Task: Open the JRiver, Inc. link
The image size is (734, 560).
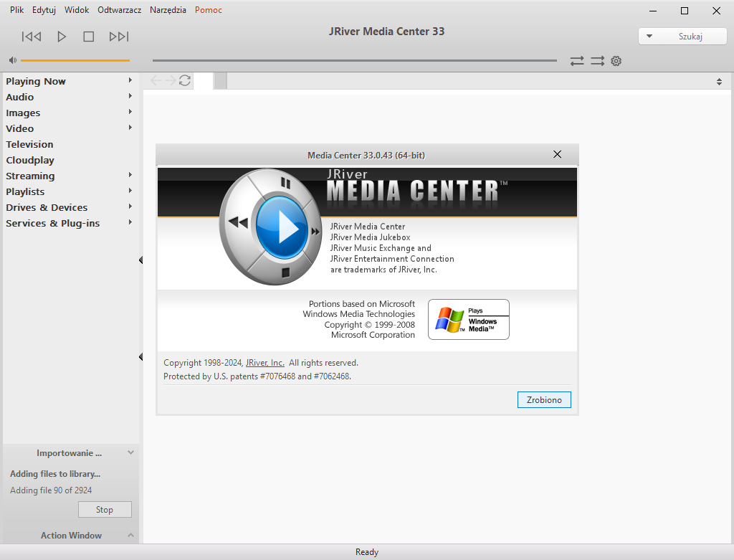Action: [265, 363]
